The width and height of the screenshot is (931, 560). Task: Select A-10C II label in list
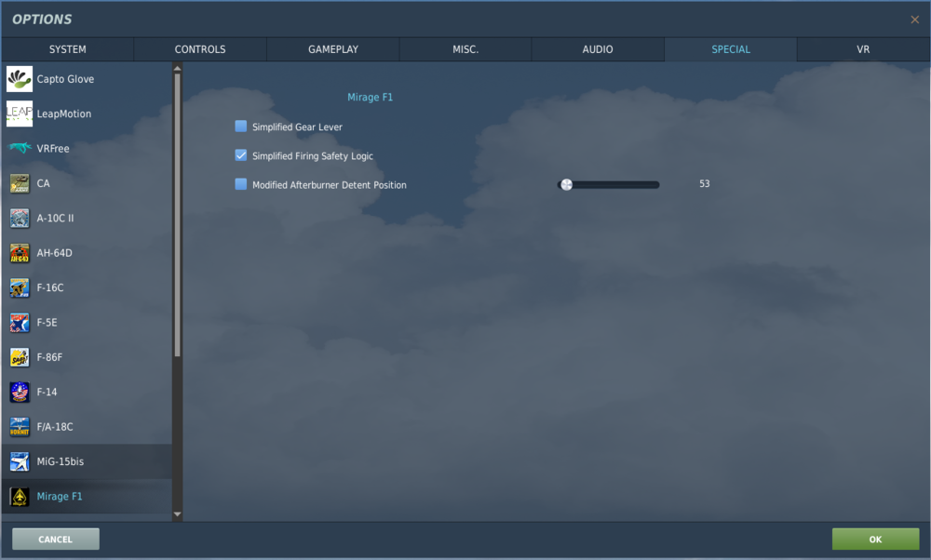tap(55, 218)
